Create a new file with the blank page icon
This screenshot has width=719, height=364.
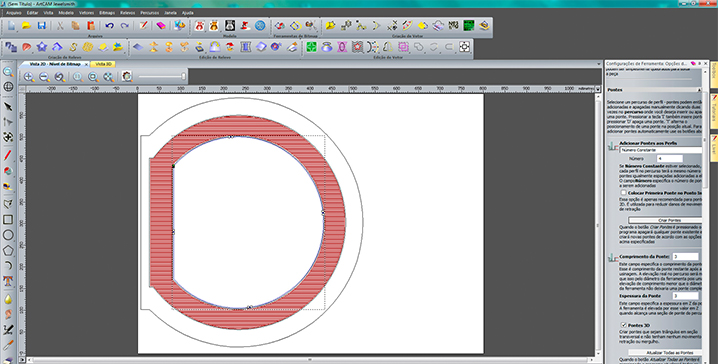point(11,26)
